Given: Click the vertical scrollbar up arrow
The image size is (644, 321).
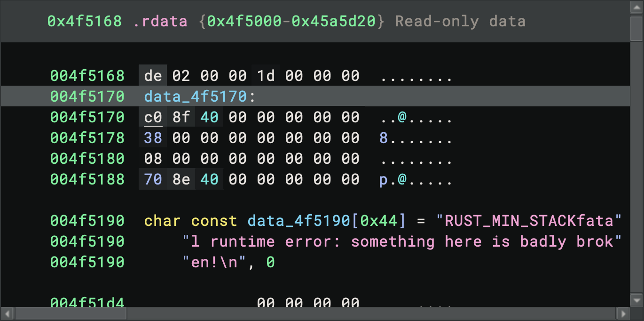Looking at the screenshot, I should 636,8.
